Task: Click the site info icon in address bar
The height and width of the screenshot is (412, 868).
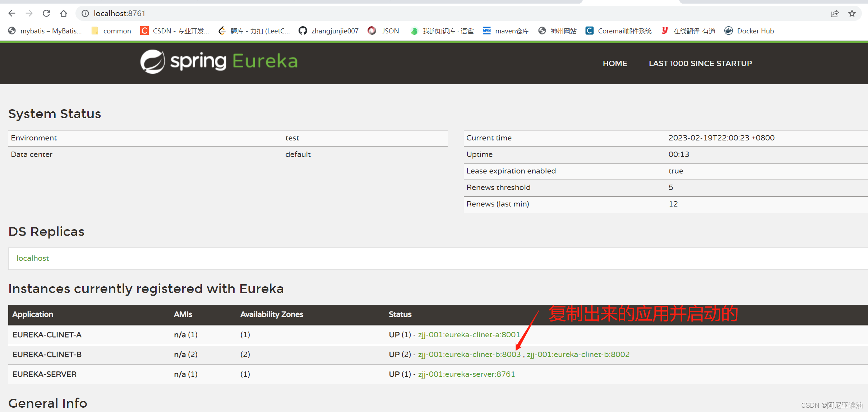Action: pyautogui.click(x=85, y=13)
